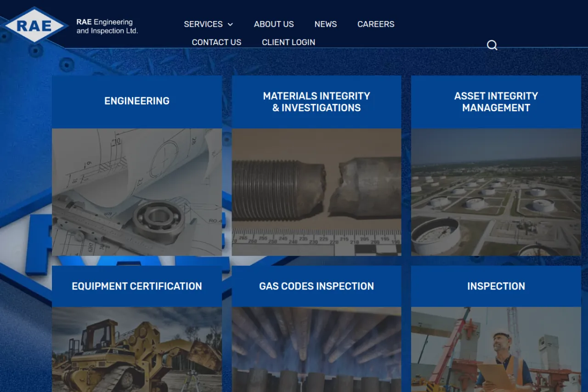Go to the News page
Image resolution: width=588 pixels, height=392 pixels.
point(326,24)
